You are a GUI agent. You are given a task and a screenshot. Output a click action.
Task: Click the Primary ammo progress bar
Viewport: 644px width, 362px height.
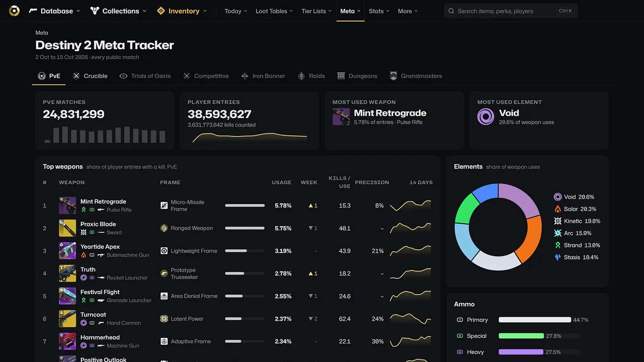point(539,320)
